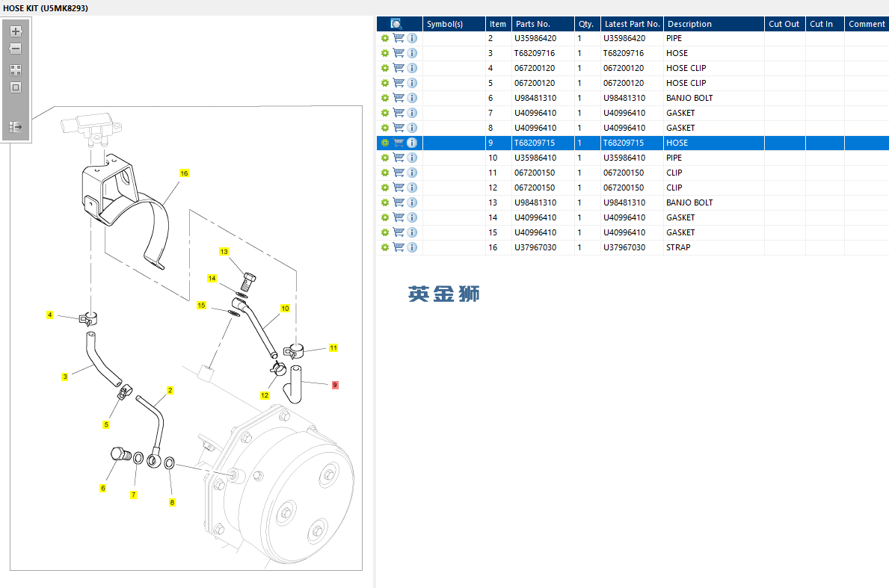Click the four-squares grid view icon
Screen dimensions: 889x588
click(16, 70)
